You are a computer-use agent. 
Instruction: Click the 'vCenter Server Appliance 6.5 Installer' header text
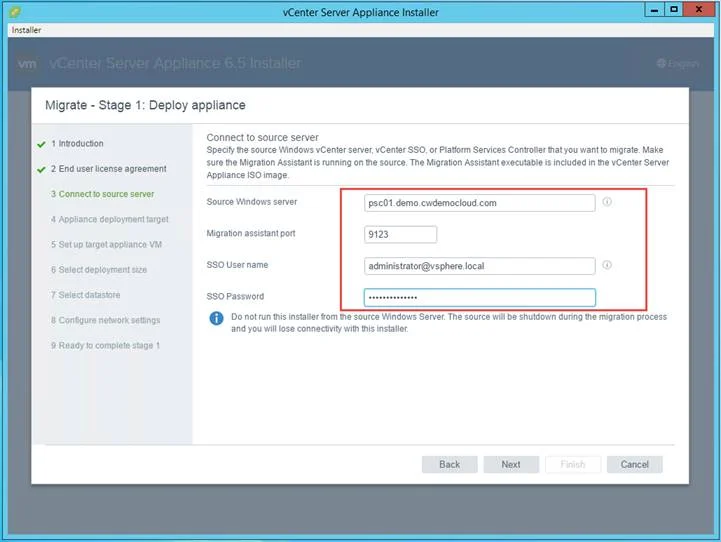pos(175,63)
